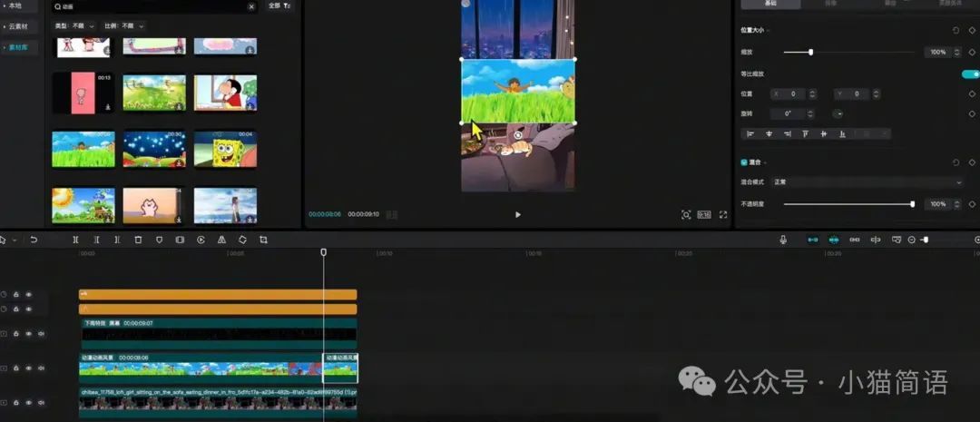
Task: Click the playhead marker on timeline ruler
Action: click(323, 252)
